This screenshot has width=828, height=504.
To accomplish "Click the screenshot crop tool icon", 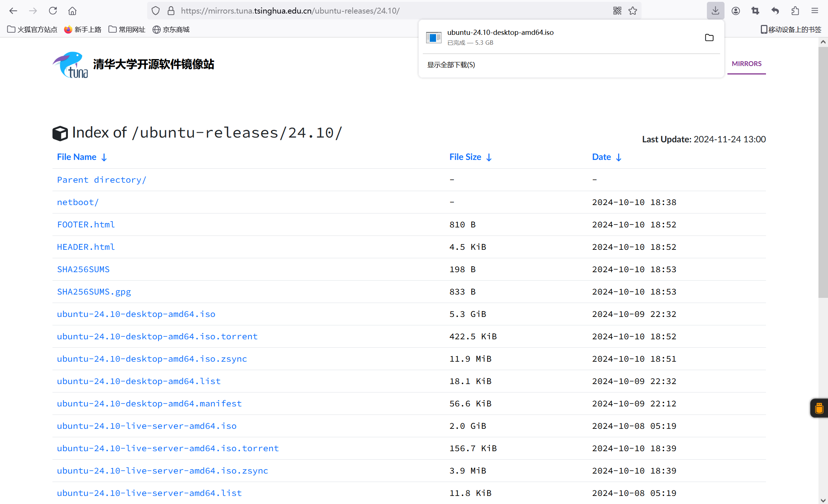I will (755, 11).
